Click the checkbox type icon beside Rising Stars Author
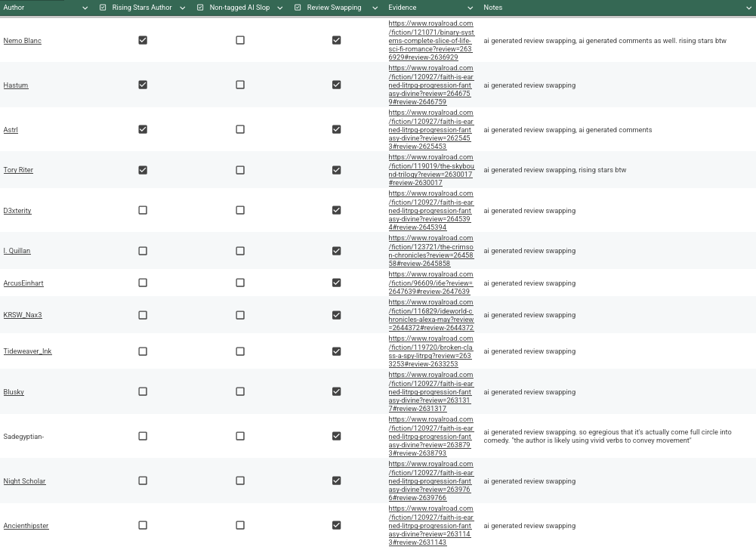Image resolution: width=756 pixels, height=547 pixels. pyautogui.click(x=103, y=8)
